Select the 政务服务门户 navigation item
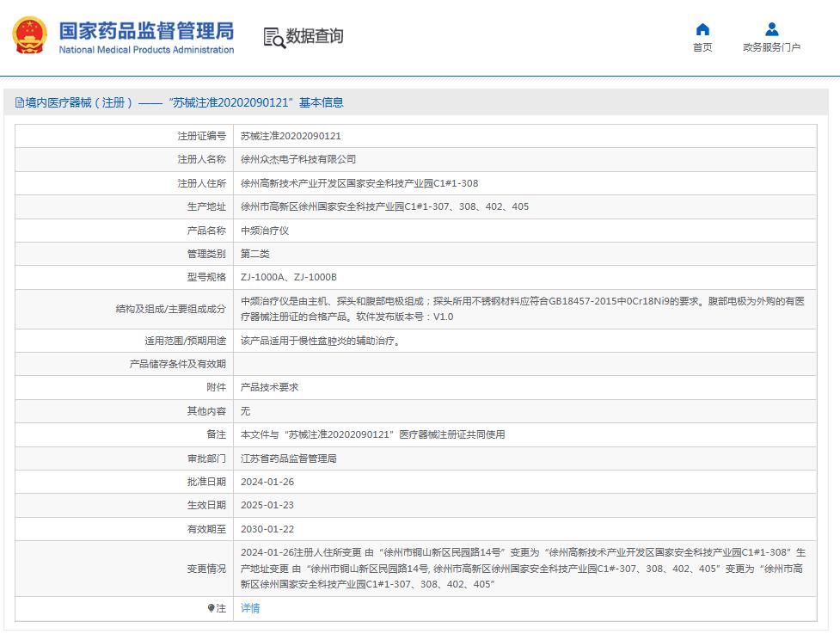Screen dimensions: 840x640 [770, 47]
